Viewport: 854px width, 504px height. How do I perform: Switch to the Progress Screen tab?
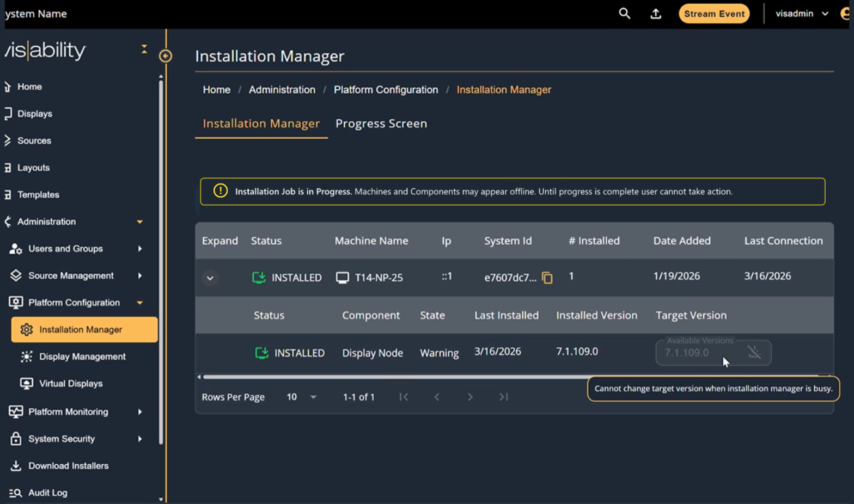381,124
